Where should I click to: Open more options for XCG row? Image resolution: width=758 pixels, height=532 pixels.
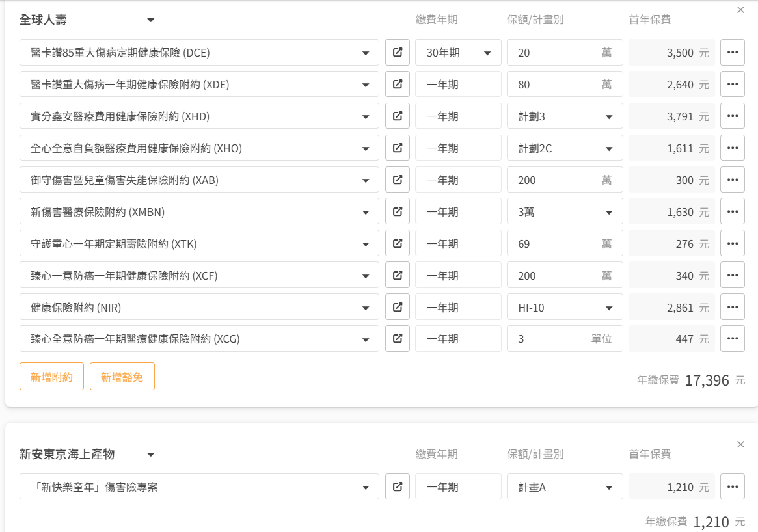click(733, 339)
